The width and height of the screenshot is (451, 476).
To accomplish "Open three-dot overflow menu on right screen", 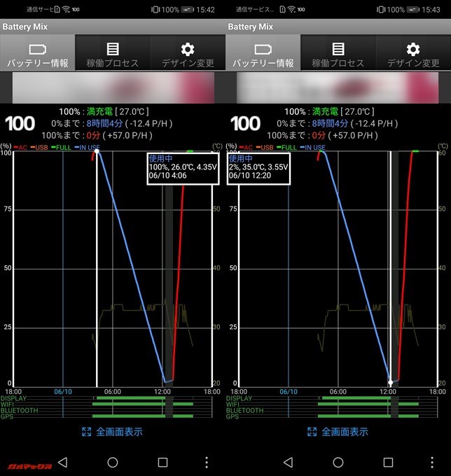I will [x=432, y=462].
